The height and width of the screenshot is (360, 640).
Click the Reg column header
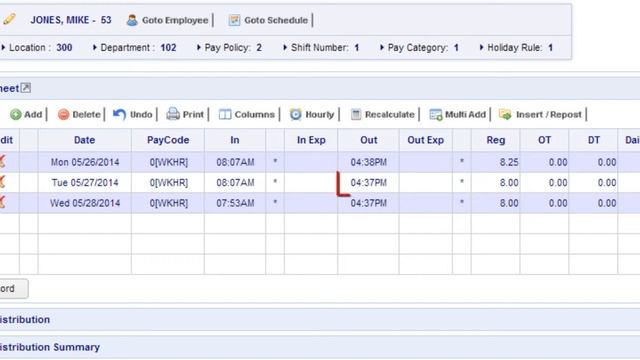(x=496, y=140)
